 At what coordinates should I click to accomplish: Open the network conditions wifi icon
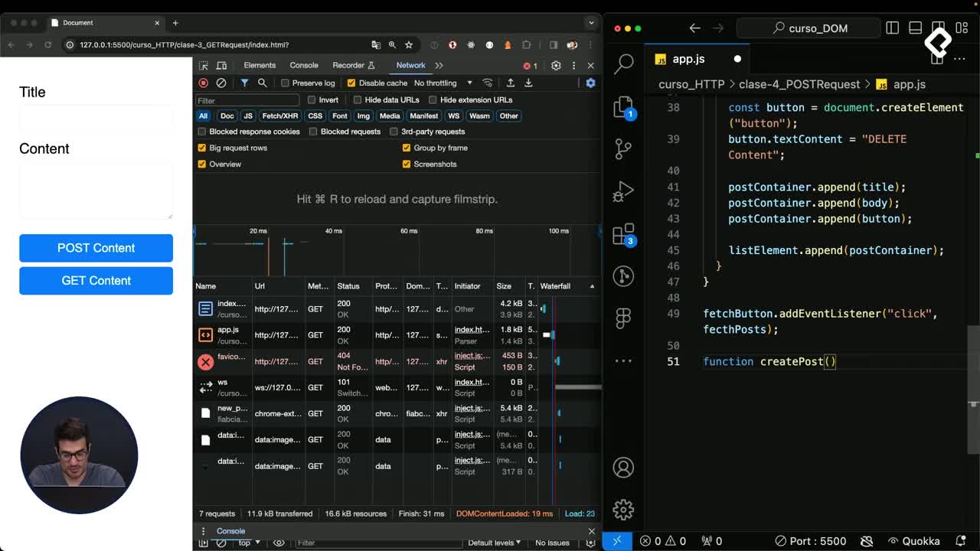pyautogui.click(x=488, y=83)
